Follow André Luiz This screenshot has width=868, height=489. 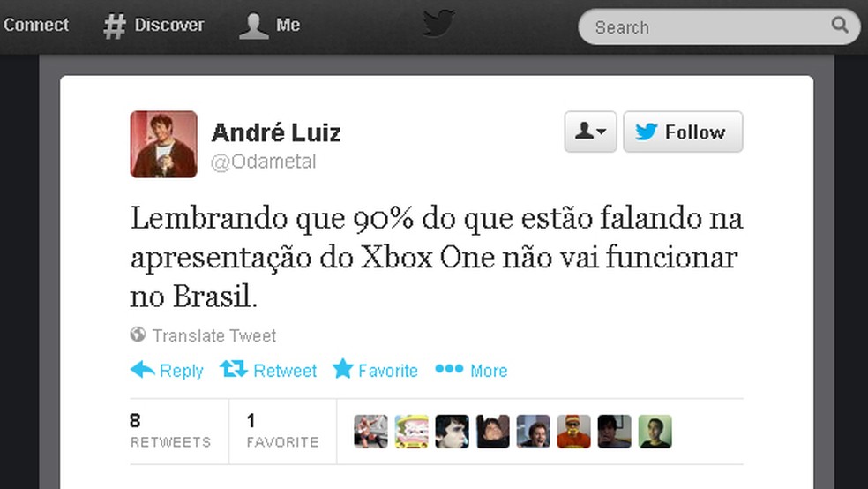(683, 132)
